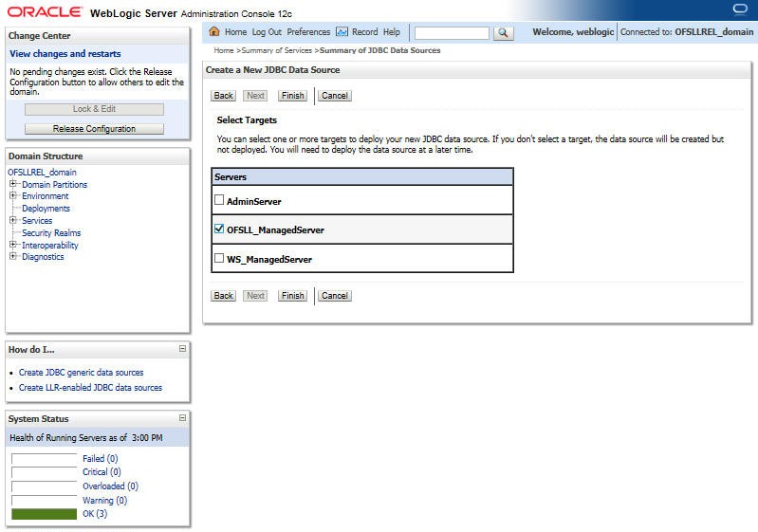Click the empty Failed health bar

click(44, 459)
